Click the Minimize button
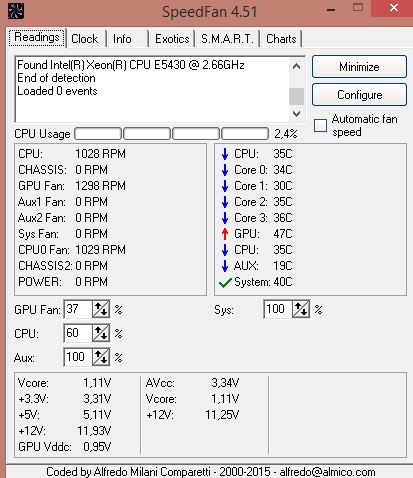The height and width of the screenshot is (478, 413). point(359,67)
